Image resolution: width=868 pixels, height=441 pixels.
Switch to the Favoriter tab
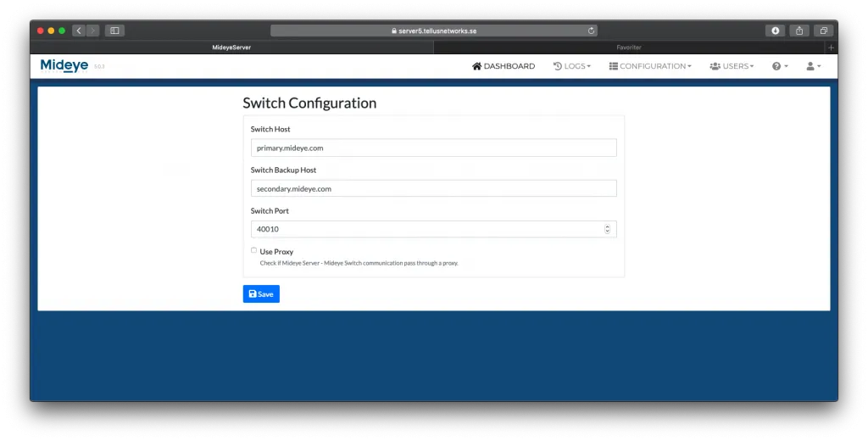point(629,47)
